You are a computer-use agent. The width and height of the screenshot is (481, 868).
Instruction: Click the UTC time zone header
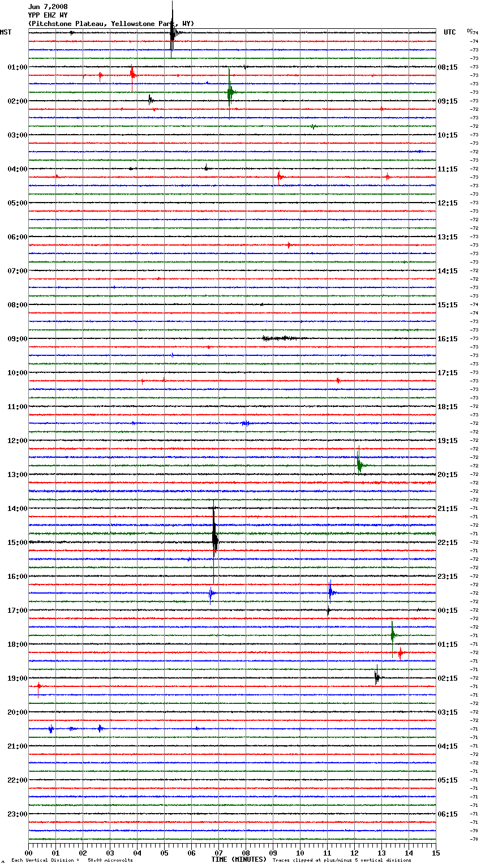[450, 32]
